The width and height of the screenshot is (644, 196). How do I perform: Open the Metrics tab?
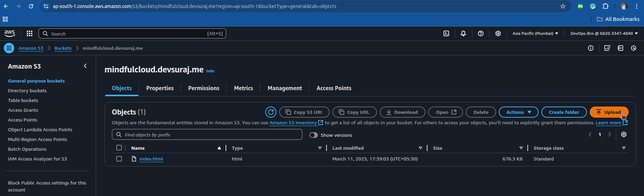[x=243, y=88]
